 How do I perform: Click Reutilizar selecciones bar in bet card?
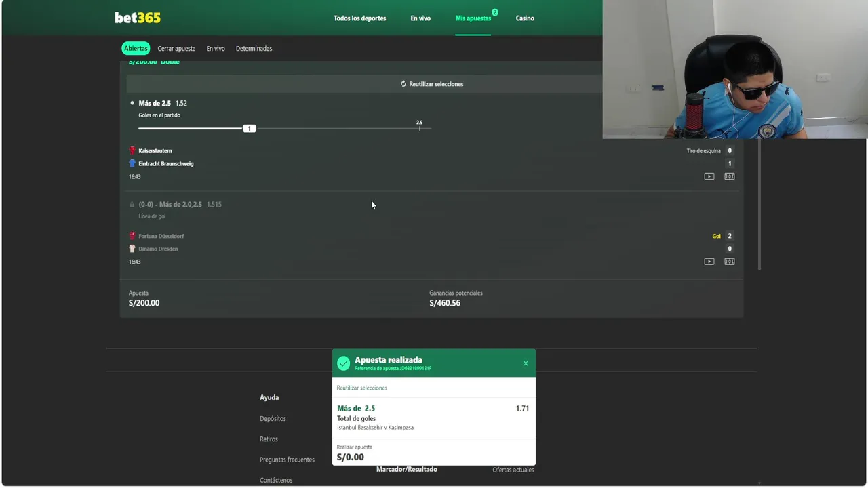pyautogui.click(x=431, y=84)
